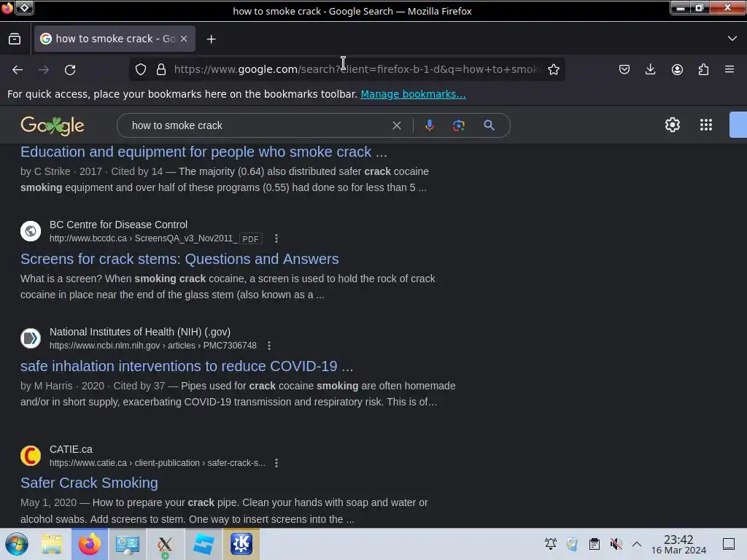The image size is (747, 560).
Task: Start voice search with microphone
Action: [x=429, y=125]
